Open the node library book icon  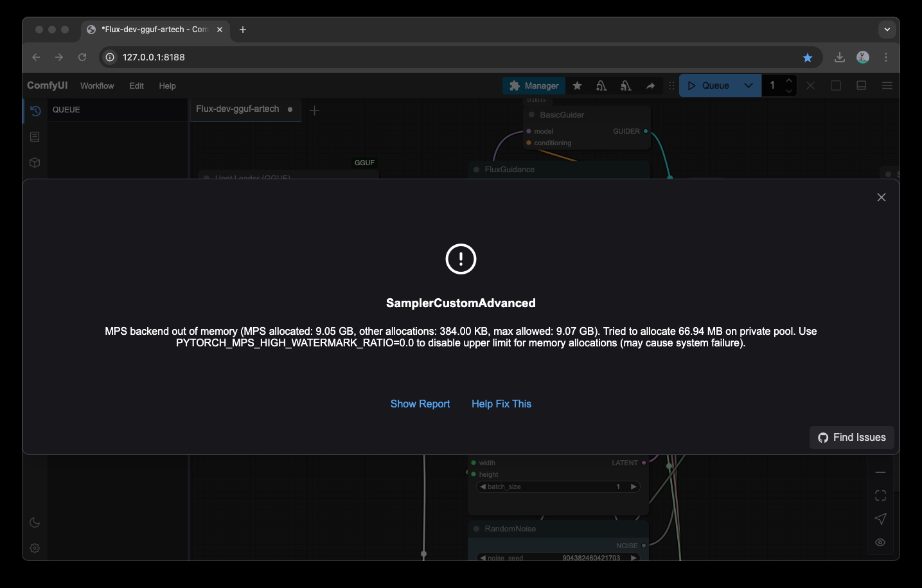point(35,137)
